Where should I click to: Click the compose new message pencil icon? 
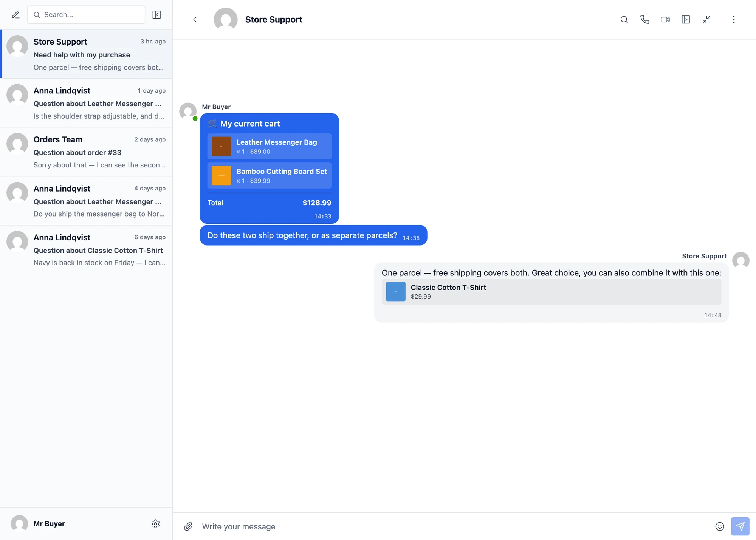click(x=15, y=15)
